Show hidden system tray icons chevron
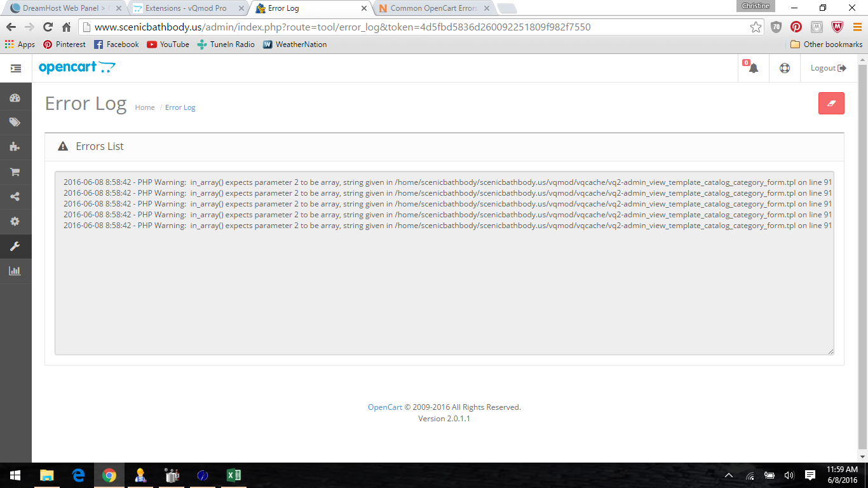The width and height of the screenshot is (868, 488). [729, 475]
